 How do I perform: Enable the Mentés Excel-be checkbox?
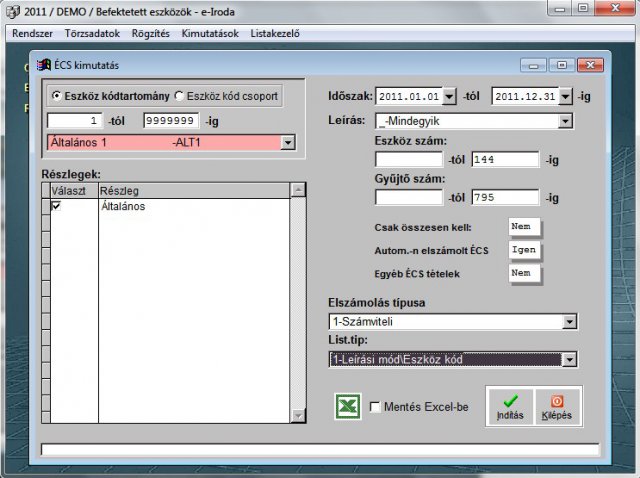(375, 407)
